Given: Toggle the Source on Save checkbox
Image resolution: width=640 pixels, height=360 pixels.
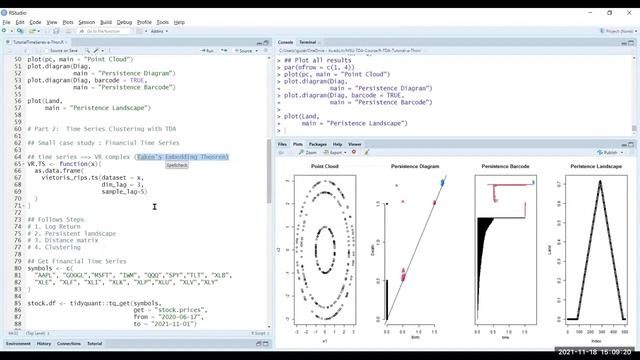Looking at the screenshot, I should click(x=46, y=51).
